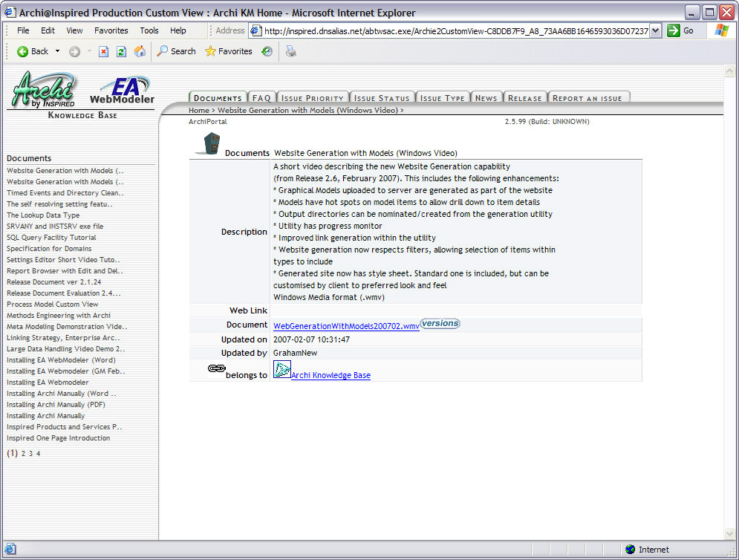Click inside the Address bar field
This screenshot has height=560, width=739.
click(446, 30)
